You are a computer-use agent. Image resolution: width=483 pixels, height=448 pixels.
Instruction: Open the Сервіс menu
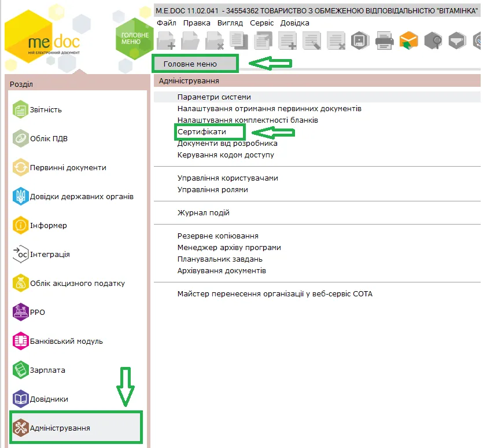point(262,23)
